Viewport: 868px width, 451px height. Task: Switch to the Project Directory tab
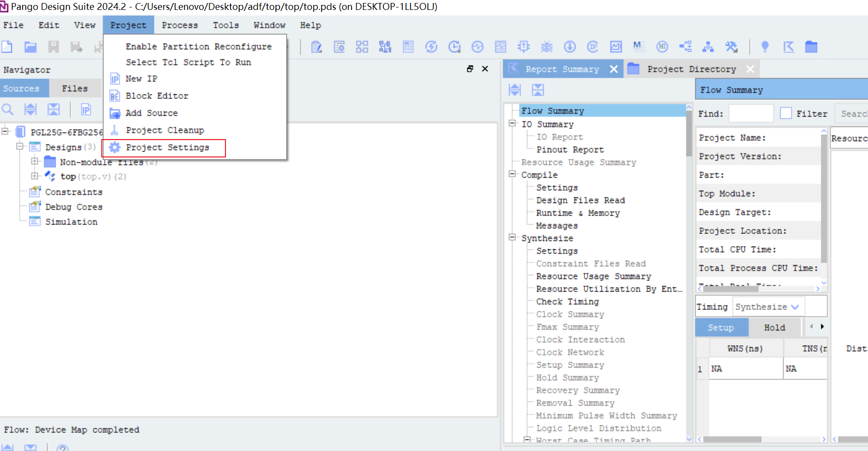point(691,69)
